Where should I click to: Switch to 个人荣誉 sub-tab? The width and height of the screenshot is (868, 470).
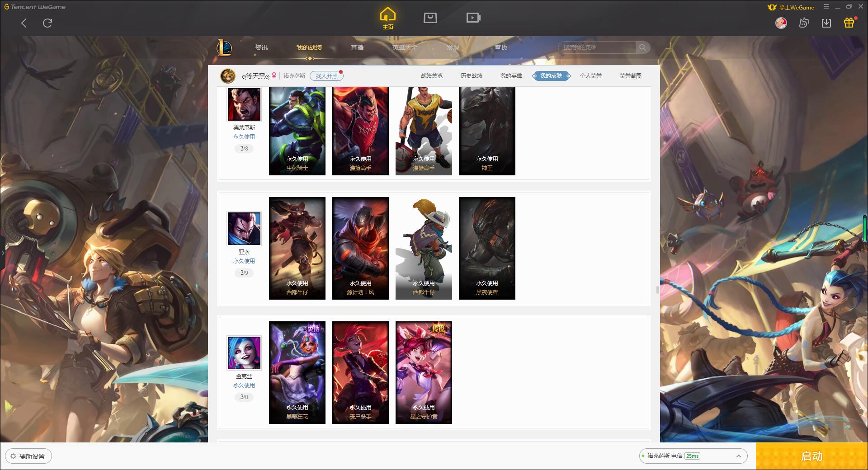coord(591,76)
